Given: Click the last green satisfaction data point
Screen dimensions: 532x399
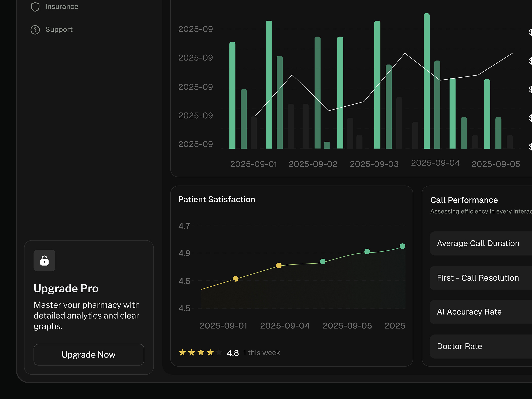Looking at the screenshot, I should [x=402, y=246].
